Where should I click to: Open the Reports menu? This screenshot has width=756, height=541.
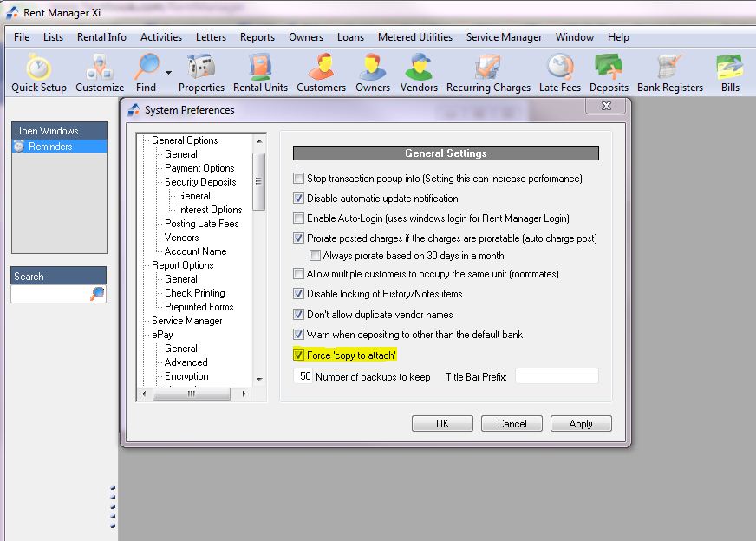(257, 37)
